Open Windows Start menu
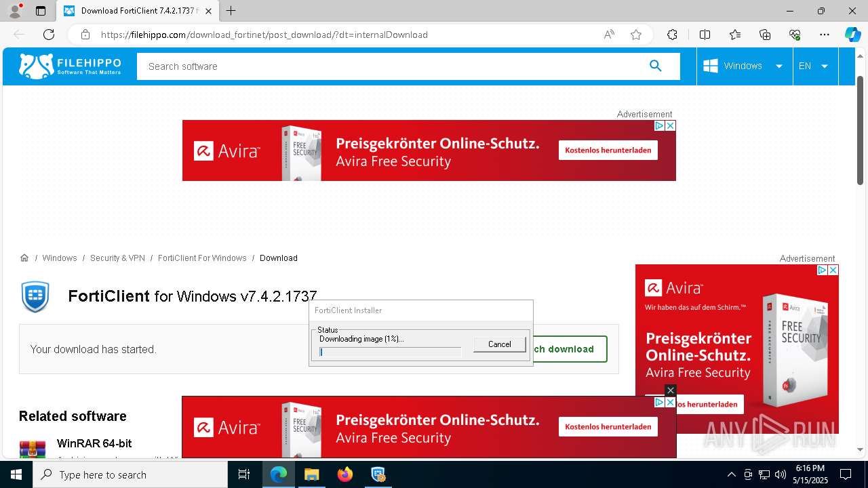This screenshot has width=868, height=488. 16,474
